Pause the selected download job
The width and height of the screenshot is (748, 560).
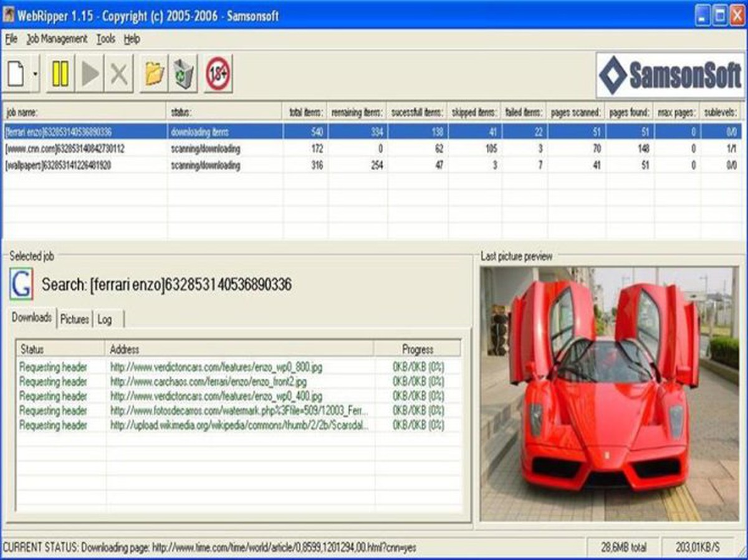pos(59,73)
